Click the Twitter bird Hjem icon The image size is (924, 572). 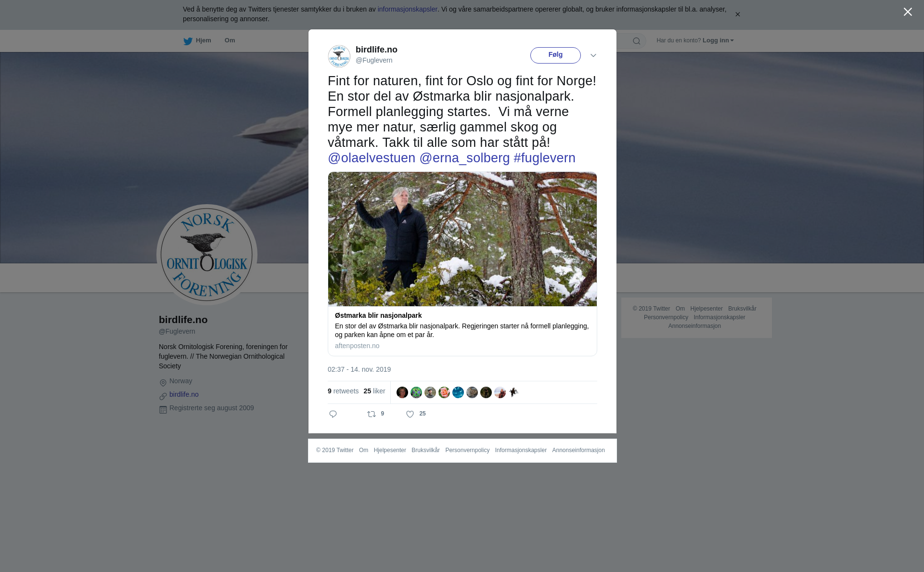tap(188, 41)
